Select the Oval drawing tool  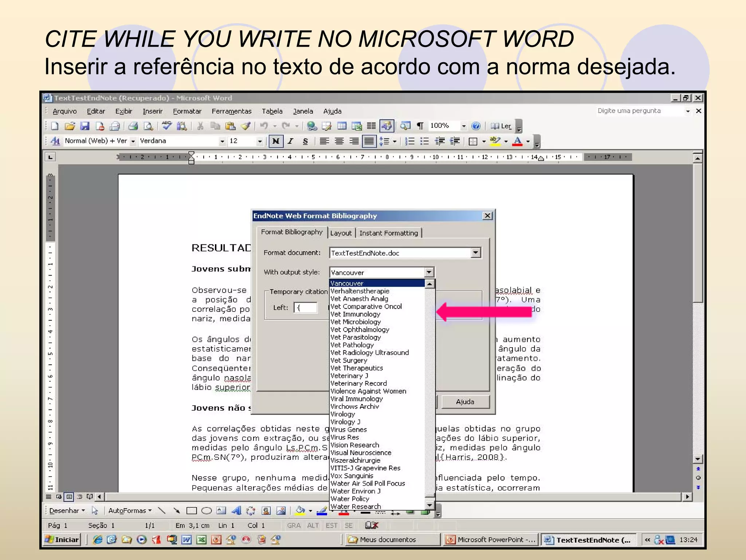click(207, 511)
